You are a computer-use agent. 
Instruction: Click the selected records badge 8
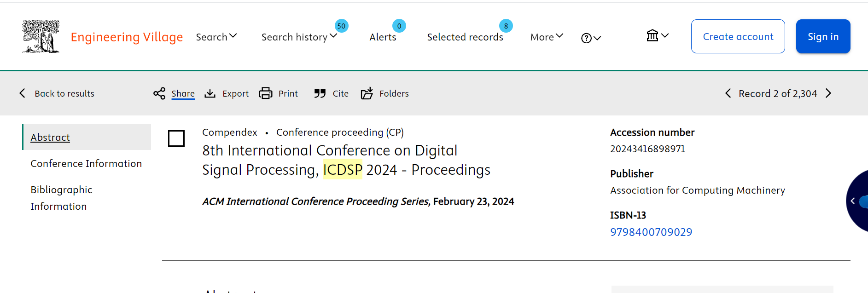506,26
